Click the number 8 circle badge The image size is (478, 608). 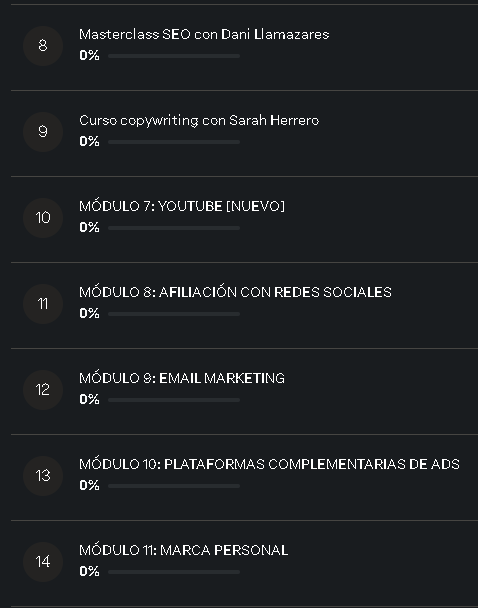(43, 46)
